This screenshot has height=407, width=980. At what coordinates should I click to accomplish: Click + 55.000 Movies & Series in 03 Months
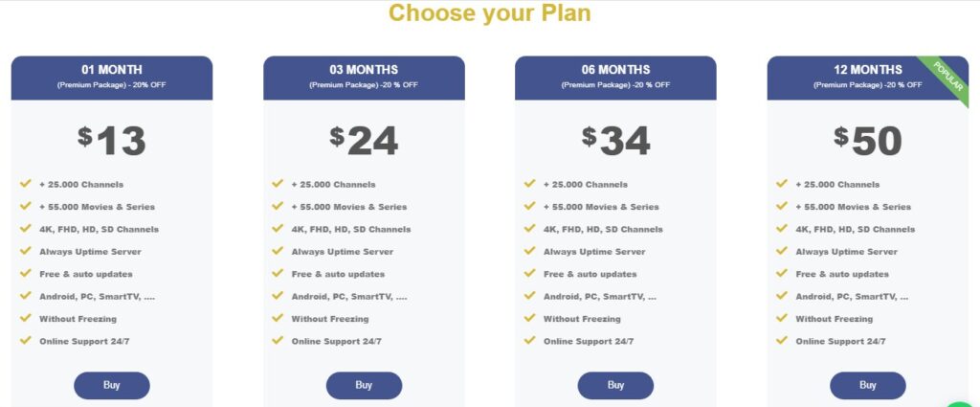tap(348, 207)
